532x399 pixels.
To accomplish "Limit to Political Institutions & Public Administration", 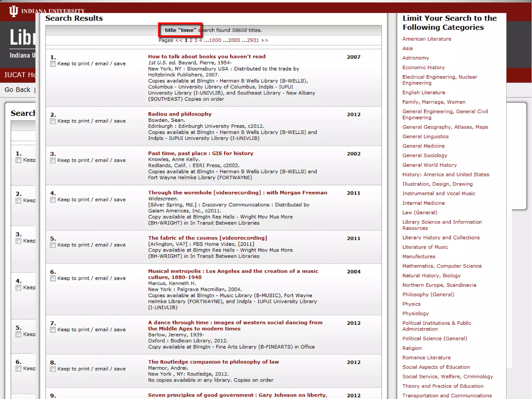I will pyautogui.click(x=437, y=326).
